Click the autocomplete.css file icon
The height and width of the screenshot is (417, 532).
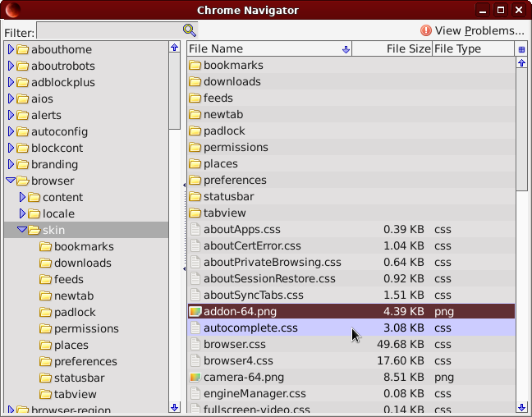click(x=195, y=328)
